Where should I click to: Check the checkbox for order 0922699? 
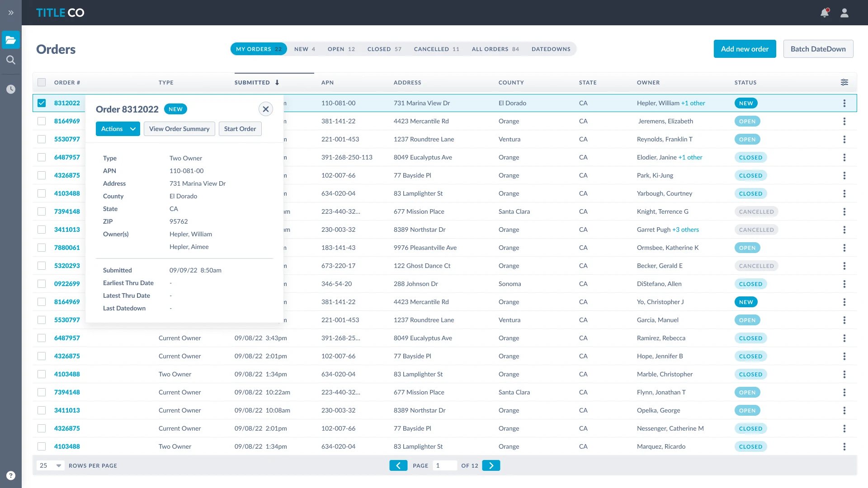coord(42,284)
